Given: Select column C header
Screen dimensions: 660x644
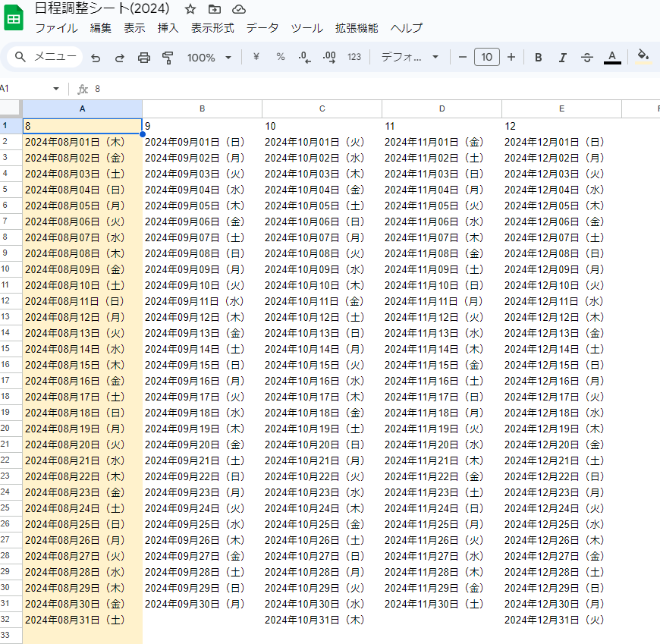Looking at the screenshot, I should [322, 108].
